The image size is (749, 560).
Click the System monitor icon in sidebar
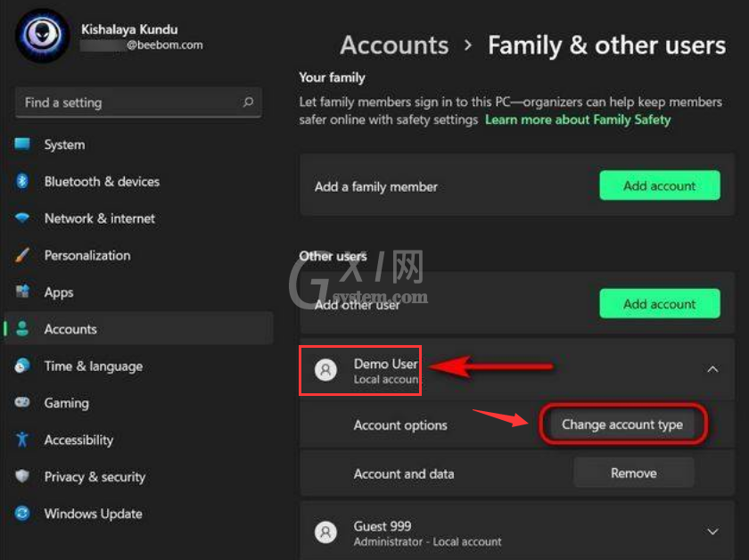click(x=22, y=144)
